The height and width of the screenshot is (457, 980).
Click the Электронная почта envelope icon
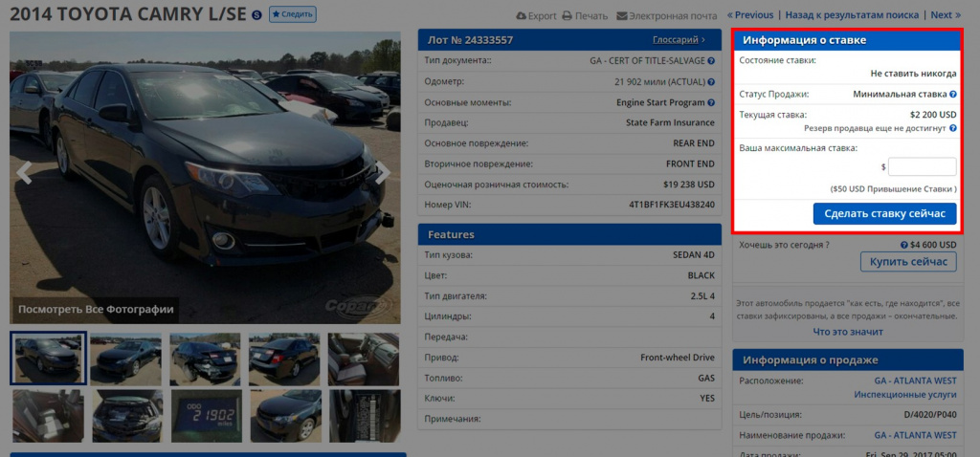click(621, 15)
